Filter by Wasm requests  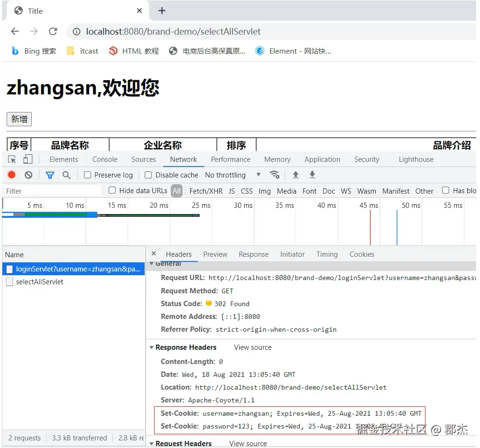click(367, 191)
